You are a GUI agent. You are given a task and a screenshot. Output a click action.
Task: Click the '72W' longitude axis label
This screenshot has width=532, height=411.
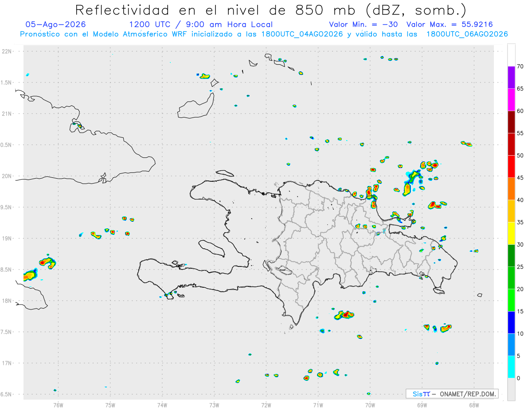click(266, 404)
